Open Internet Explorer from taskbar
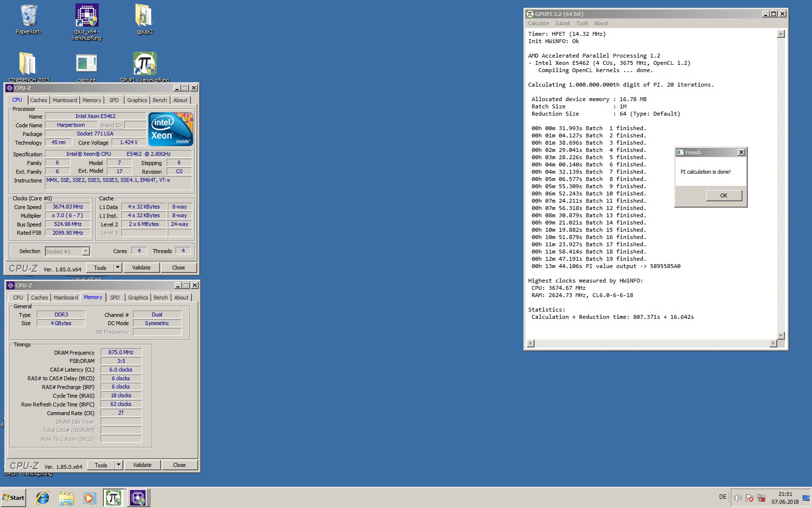 (x=43, y=498)
